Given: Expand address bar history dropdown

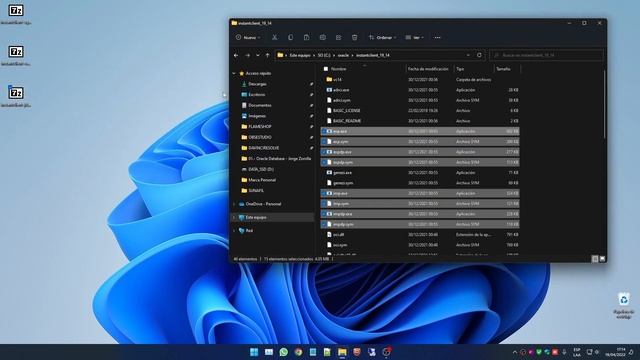Looking at the screenshot, I should point(468,55).
